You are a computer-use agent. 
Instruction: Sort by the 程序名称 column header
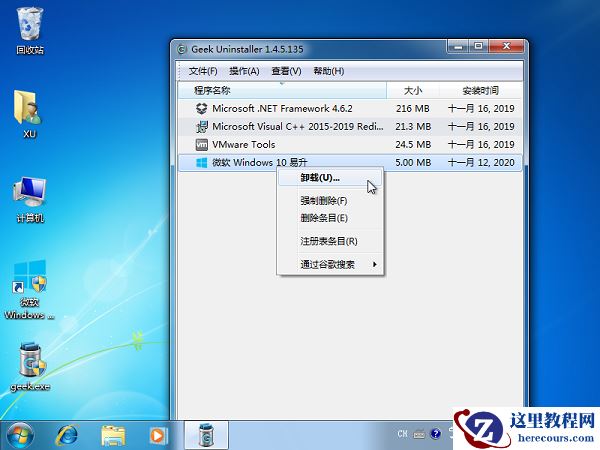(x=282, y=91)
